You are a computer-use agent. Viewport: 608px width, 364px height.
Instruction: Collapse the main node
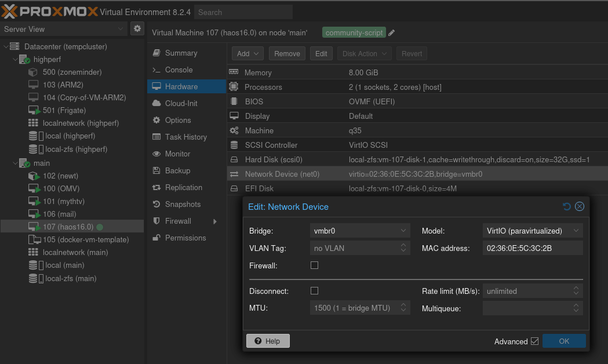15,163
